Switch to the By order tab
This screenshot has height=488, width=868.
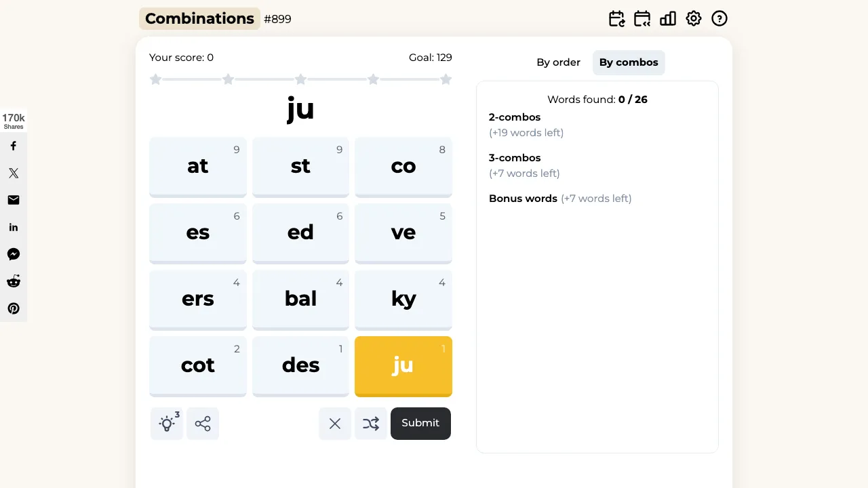point(558,62)
